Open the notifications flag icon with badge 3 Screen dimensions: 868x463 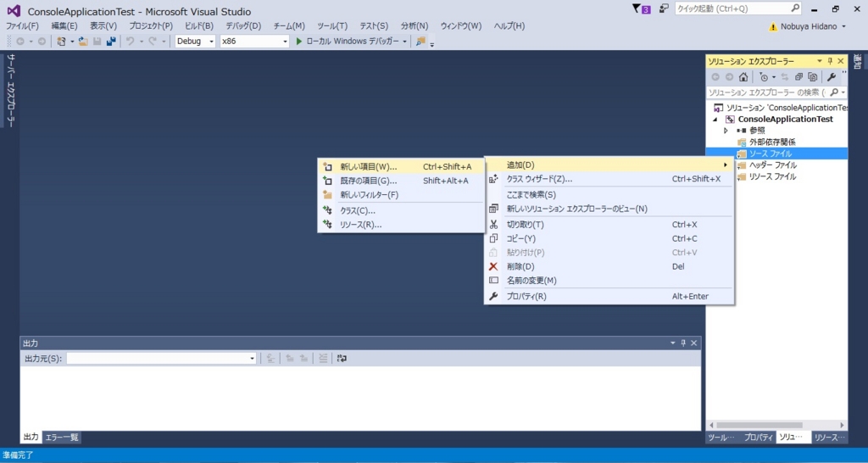[641, 9]
